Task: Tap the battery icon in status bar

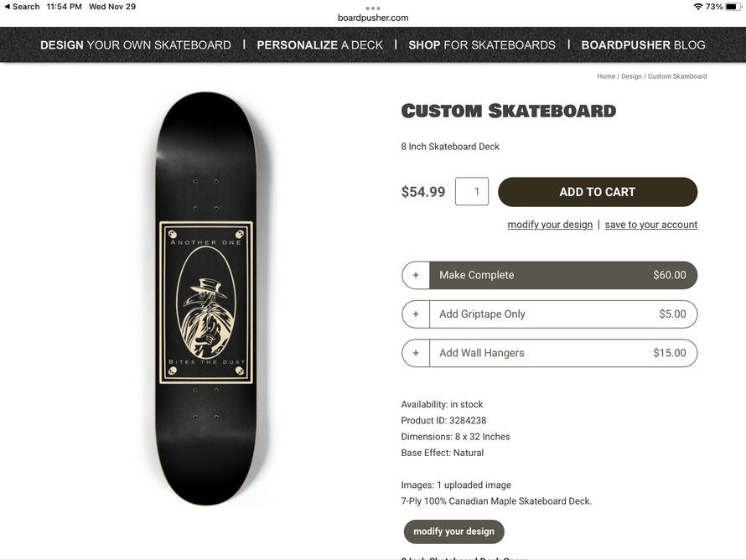Action: click(731, 7)
